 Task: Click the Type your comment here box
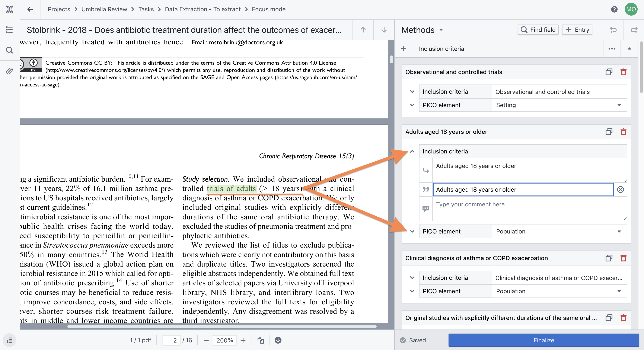[529, 209]
